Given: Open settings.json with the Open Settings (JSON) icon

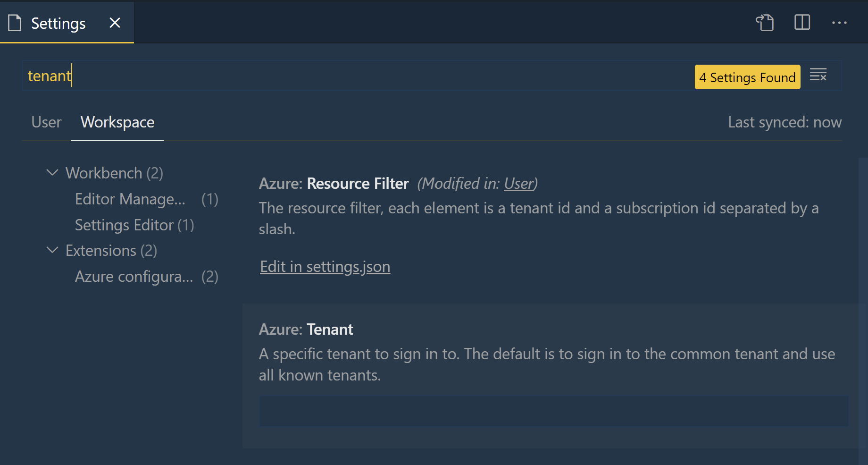Looking at the screenshot, I should tap(765, 22).
